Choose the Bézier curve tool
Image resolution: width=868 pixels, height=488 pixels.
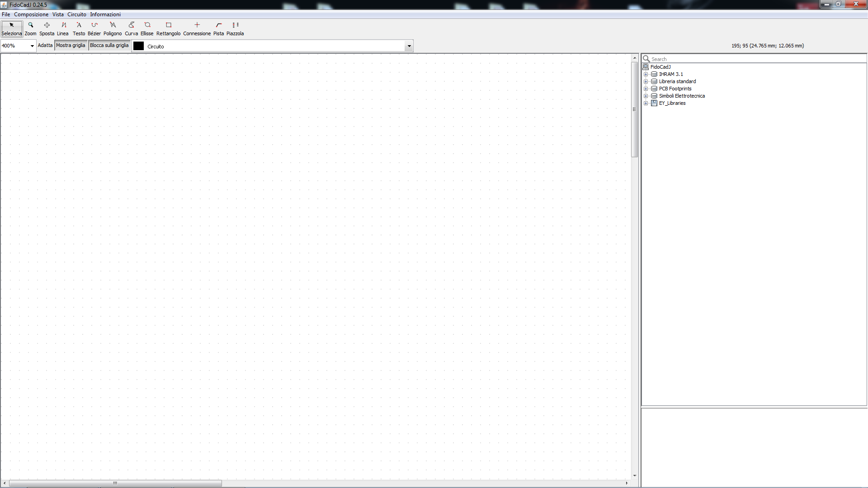click(x=94, y=28)
